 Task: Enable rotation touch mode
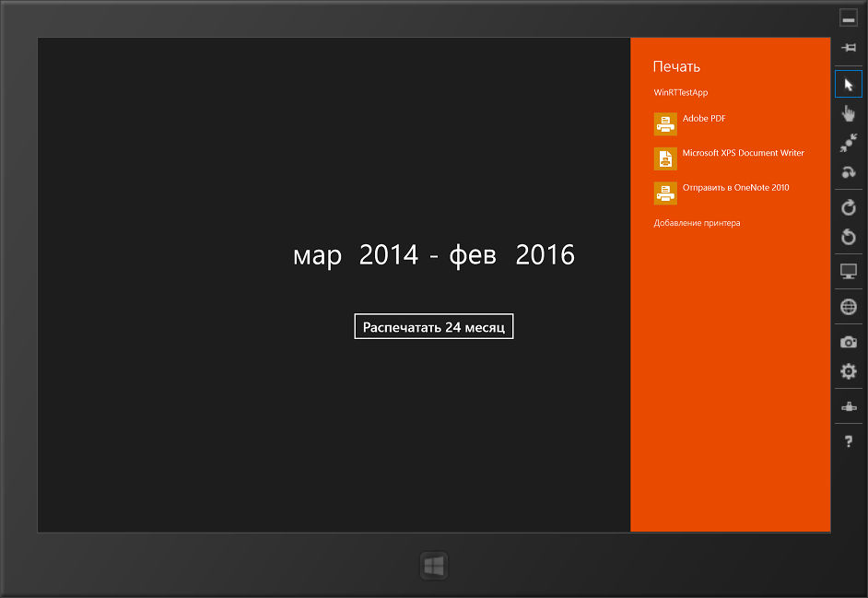848,172
